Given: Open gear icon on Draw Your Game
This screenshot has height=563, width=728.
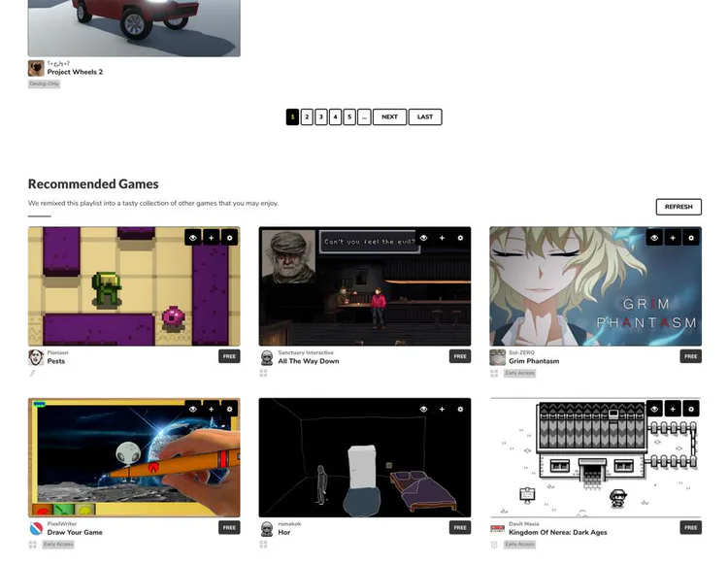Looking at the screenshot, I should click(229, 409).
